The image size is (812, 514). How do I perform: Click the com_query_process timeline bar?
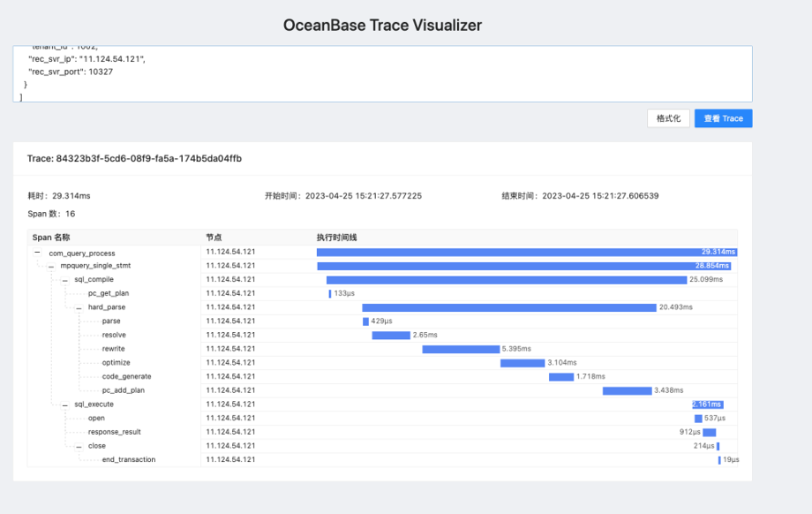coord(530,252)
